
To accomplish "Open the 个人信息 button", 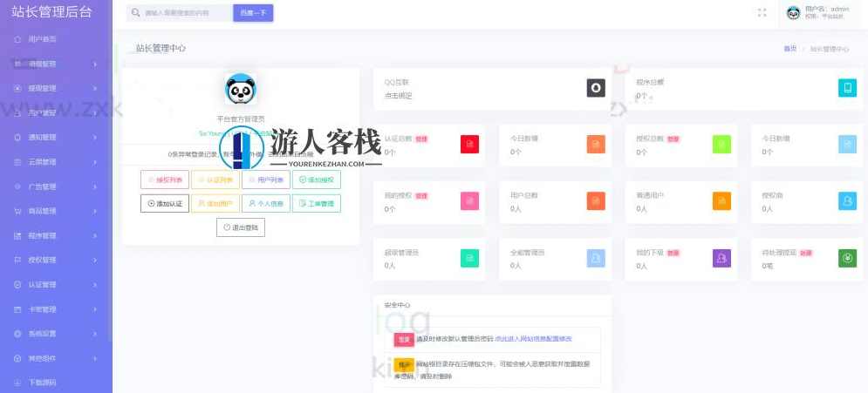I will click(x=266, y=203).
